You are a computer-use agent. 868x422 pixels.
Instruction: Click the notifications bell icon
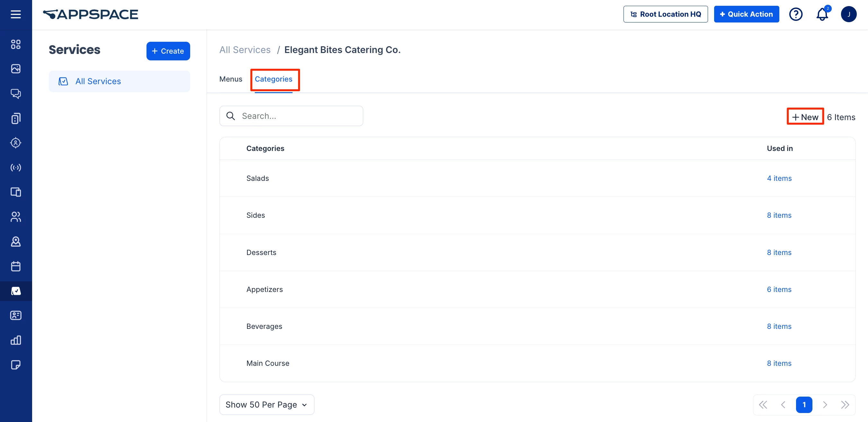[x=822, y=14]
